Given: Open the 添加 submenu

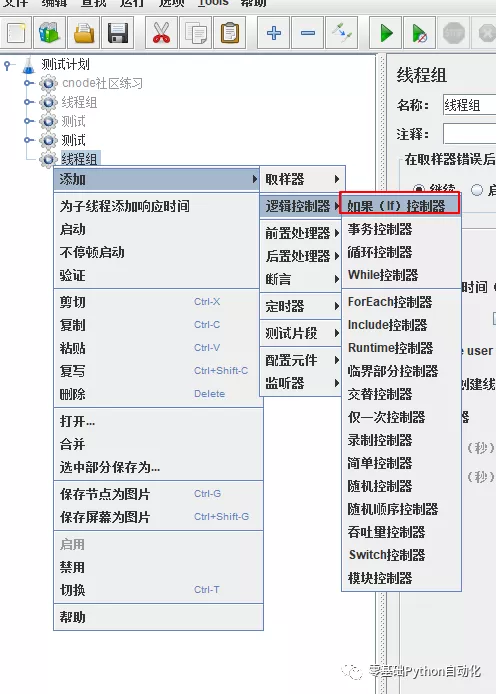Looking at the screenshot, I should [x=157, y=179].
